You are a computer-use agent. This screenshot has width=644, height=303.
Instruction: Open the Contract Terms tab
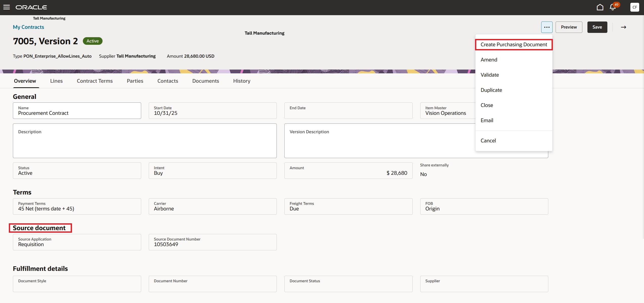(94, 81)
